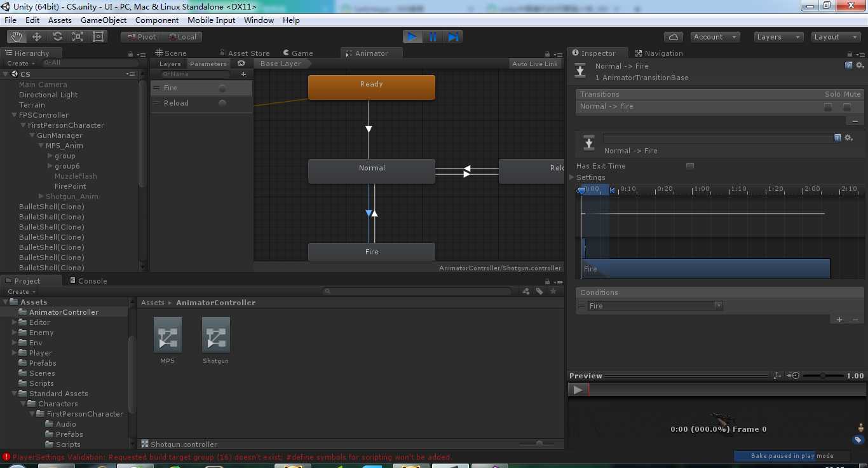Viewport: 868px width, 468px height.
Task: Click the red error icon in status bar
Action: point(6,457)
